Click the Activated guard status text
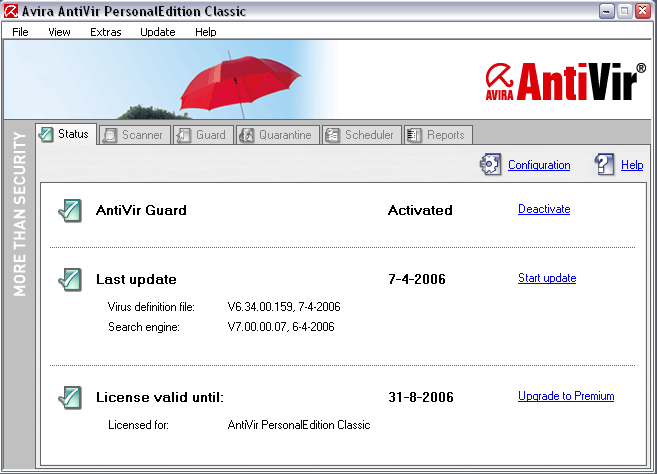The width and height of the screenshot is (657, 474). (x=420, y=210)
